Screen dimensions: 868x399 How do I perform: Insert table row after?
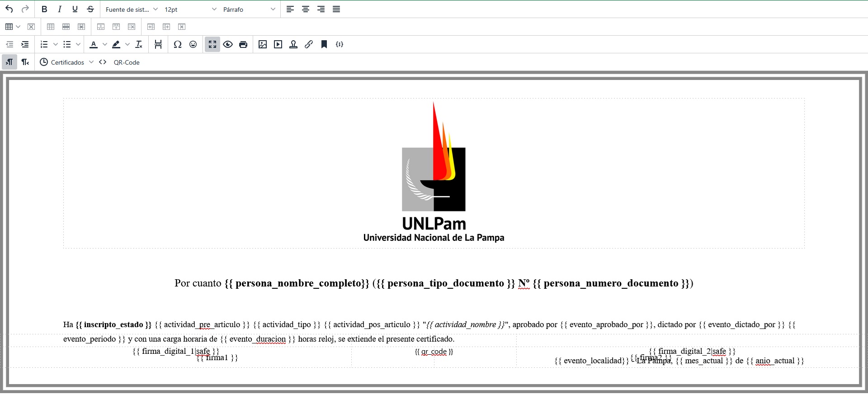point(116,27)
